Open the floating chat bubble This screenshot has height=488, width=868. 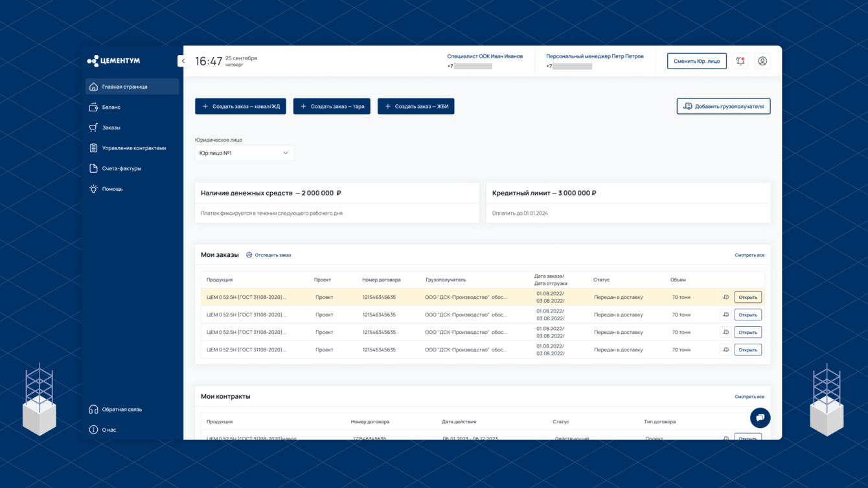[760, 417]
